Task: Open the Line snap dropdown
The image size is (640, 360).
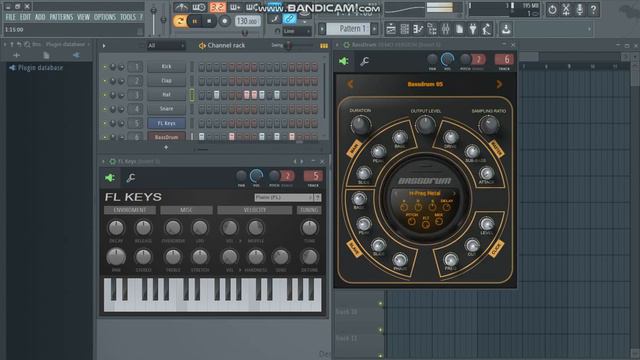Action: click(297, 31)
